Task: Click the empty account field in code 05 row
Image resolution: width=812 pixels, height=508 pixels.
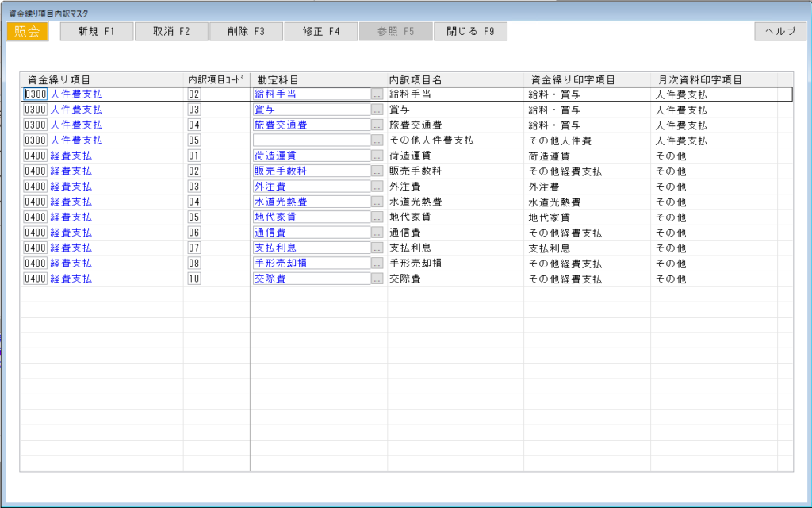Action: coord(311,140)
